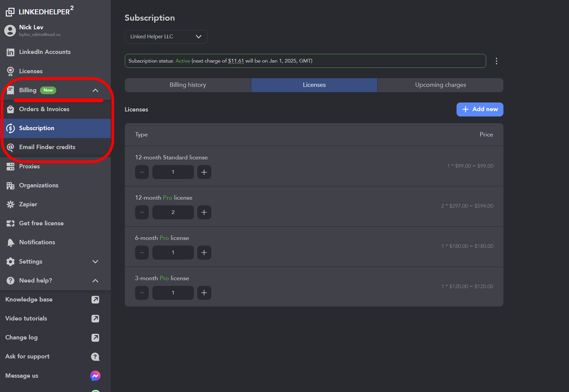Click the 12-month Standard license quantity field
Screen dimensions: 569x392
click(x=173, y=172)
